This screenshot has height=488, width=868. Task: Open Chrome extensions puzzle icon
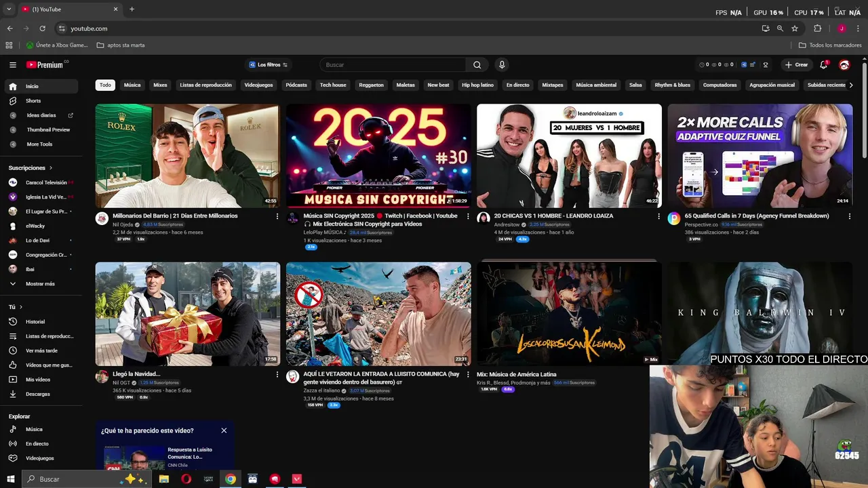pos(817,28)
